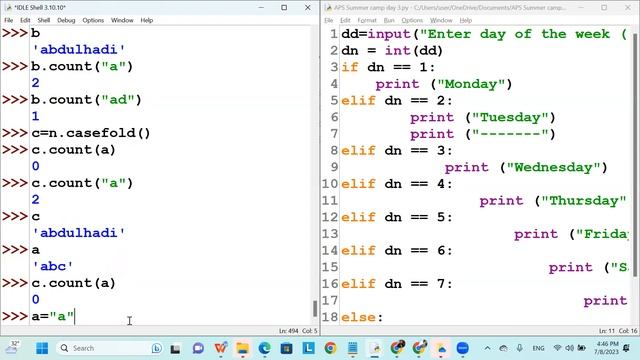Screen dimensions: 640x360
Task: Open the notifications bell icon
Action: pyautogui.click(x=627, y=348)
